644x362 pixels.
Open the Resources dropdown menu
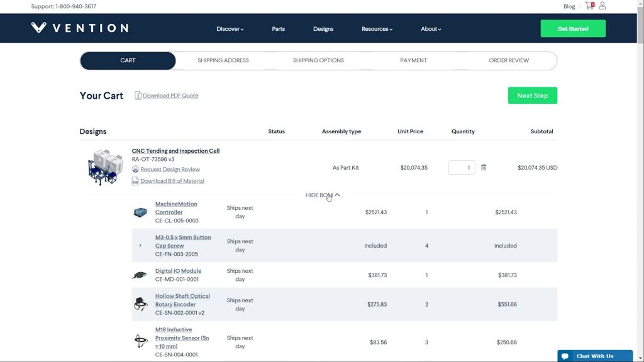pyautogui.click(x=377, y=29)
